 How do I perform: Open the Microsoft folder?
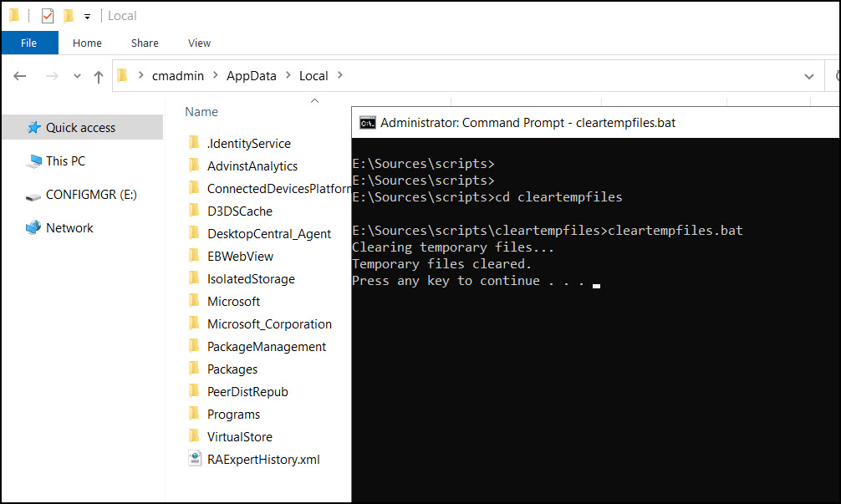tap(232, 301)
